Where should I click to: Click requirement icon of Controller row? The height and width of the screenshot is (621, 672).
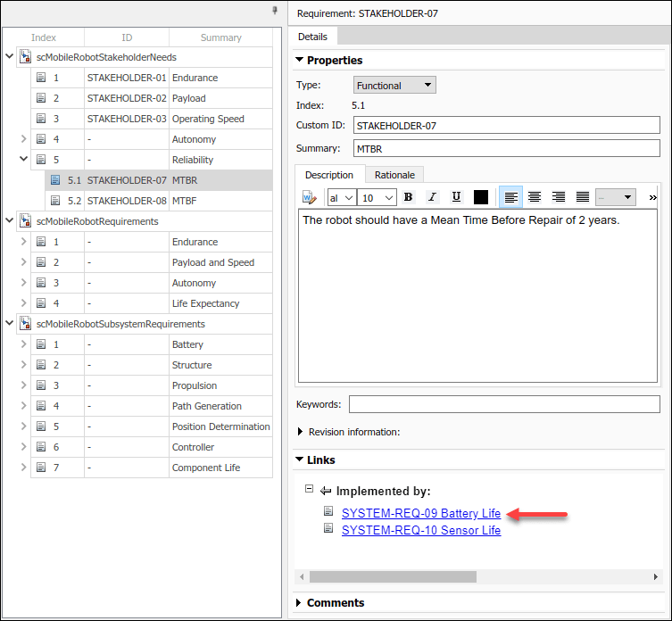(41, 447)
